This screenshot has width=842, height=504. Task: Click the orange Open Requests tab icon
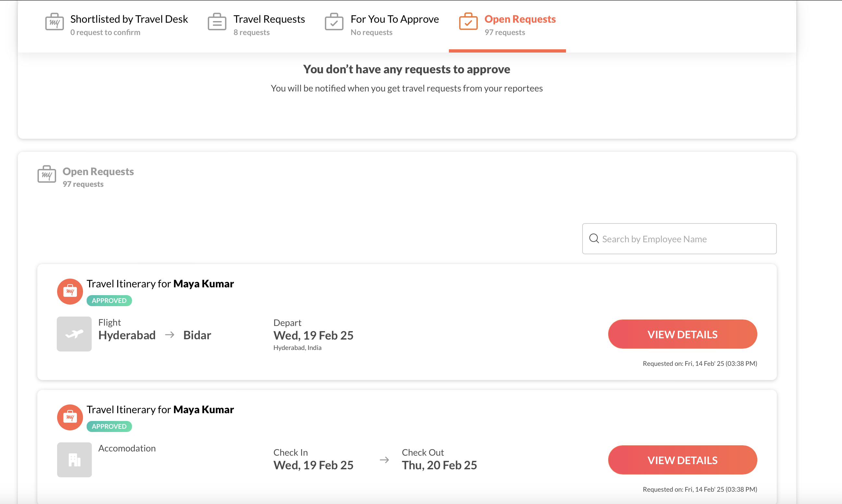point(468,22)
